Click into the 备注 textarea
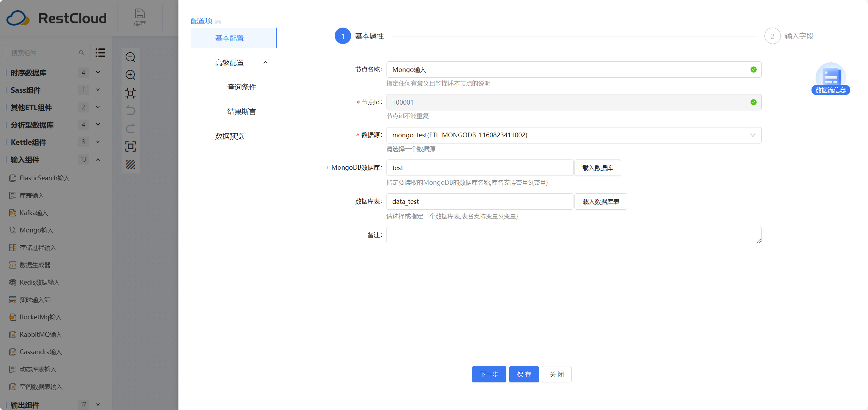Viewport: 868px width, 410px height. coord(574,235)
